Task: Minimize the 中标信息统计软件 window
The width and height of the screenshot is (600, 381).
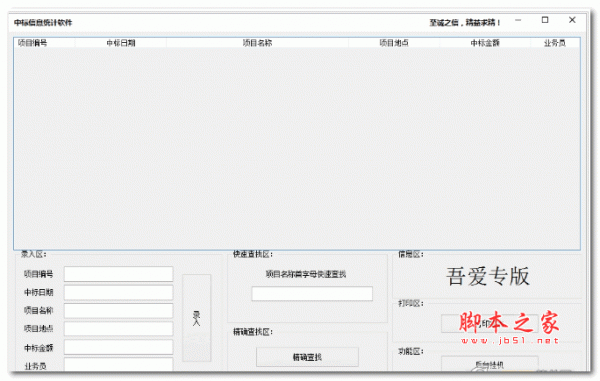Action: click(x=518, y=20)
